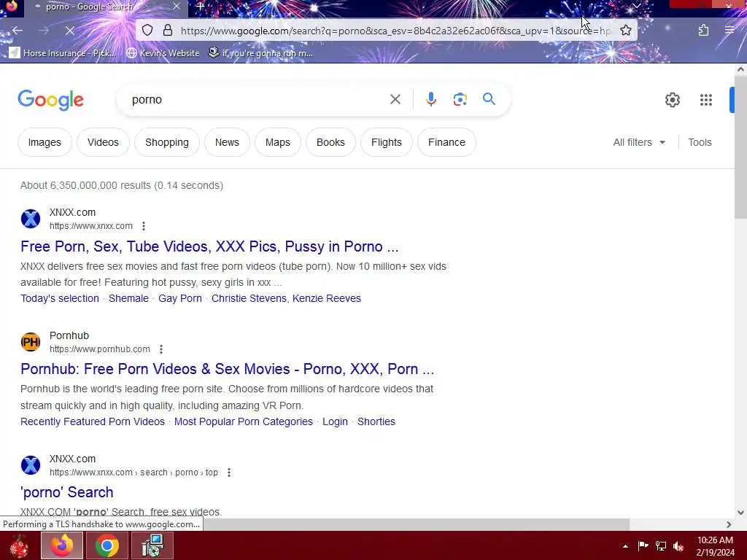Screen dimensions: 747x560
Task: Go to Google homepage via logo
Action: point(51,100)
